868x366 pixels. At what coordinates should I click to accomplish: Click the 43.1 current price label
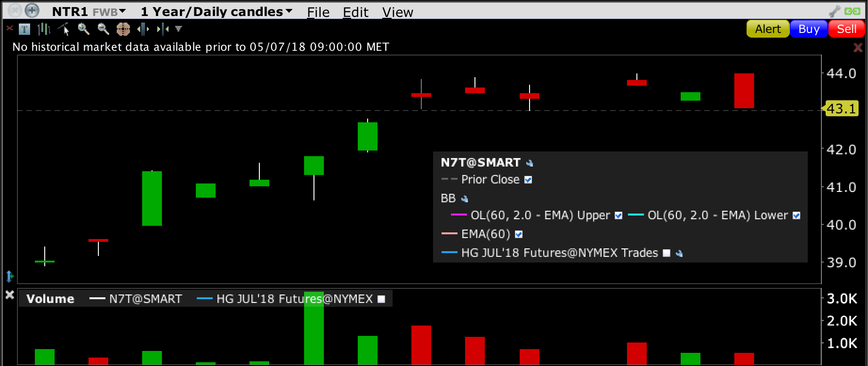(841, 109)
